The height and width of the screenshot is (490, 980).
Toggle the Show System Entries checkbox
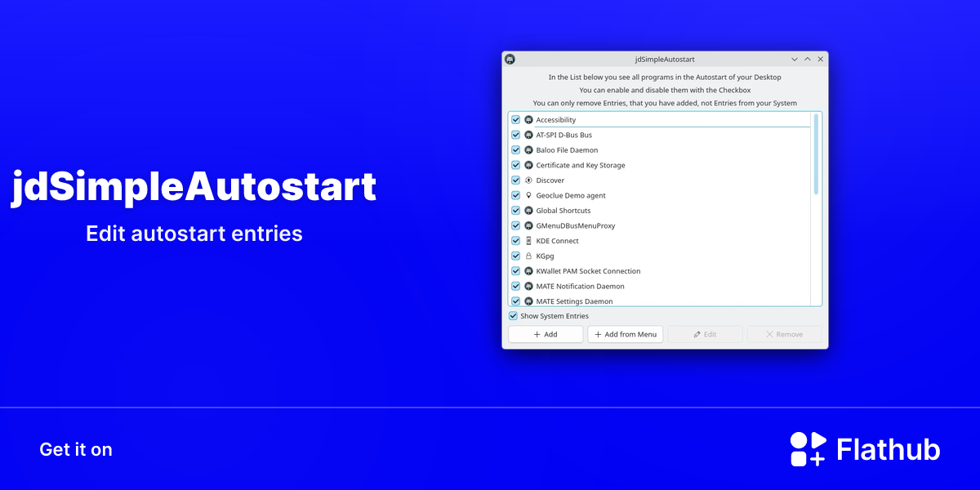(x=513, y=316)
